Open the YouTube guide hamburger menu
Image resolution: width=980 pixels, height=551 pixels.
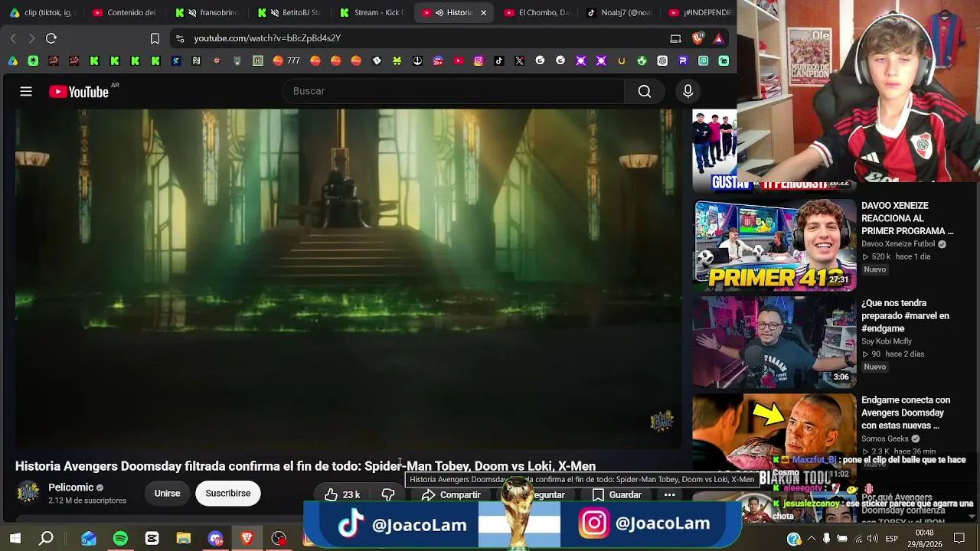pos(26,92)
